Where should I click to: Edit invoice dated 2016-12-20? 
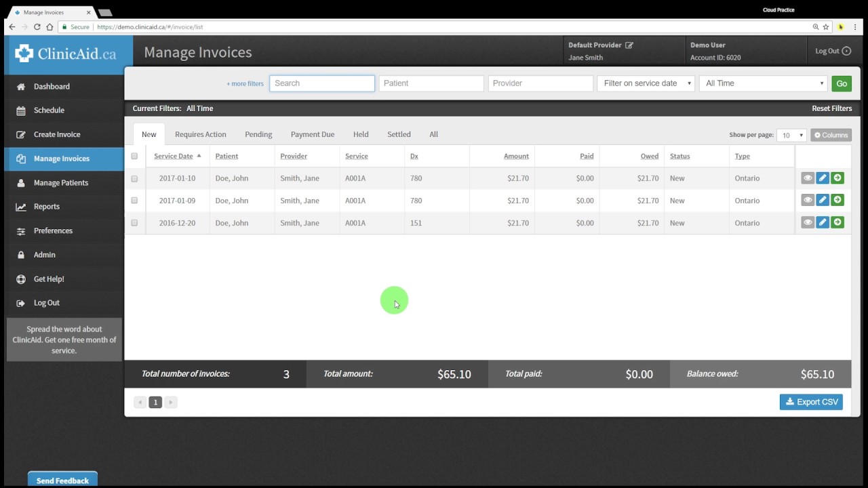point(823,222)
